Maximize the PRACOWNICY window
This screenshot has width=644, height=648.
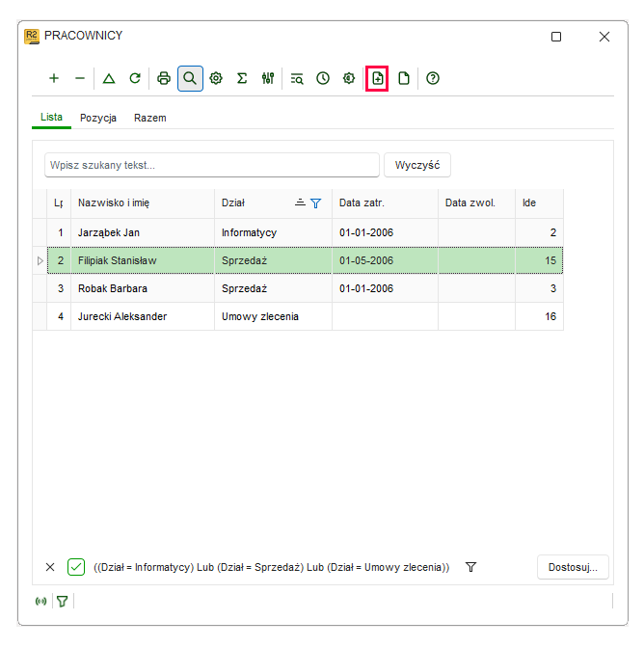coord(556,37)
